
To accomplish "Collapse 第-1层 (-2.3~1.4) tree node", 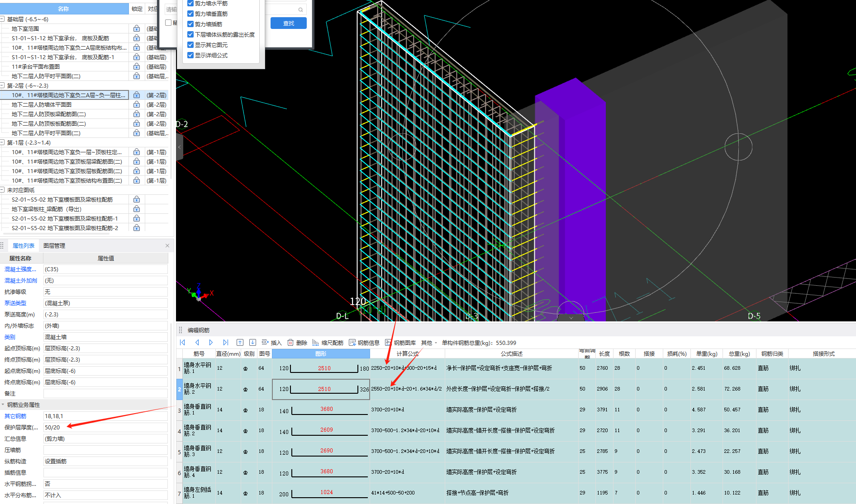I will pyautogui.click(x=2, y=142).
